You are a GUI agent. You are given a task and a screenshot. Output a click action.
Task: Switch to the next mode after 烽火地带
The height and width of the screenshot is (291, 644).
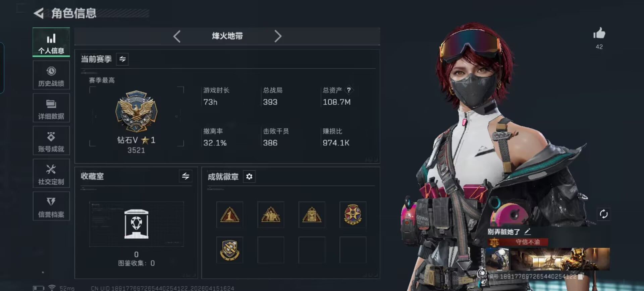278,36
